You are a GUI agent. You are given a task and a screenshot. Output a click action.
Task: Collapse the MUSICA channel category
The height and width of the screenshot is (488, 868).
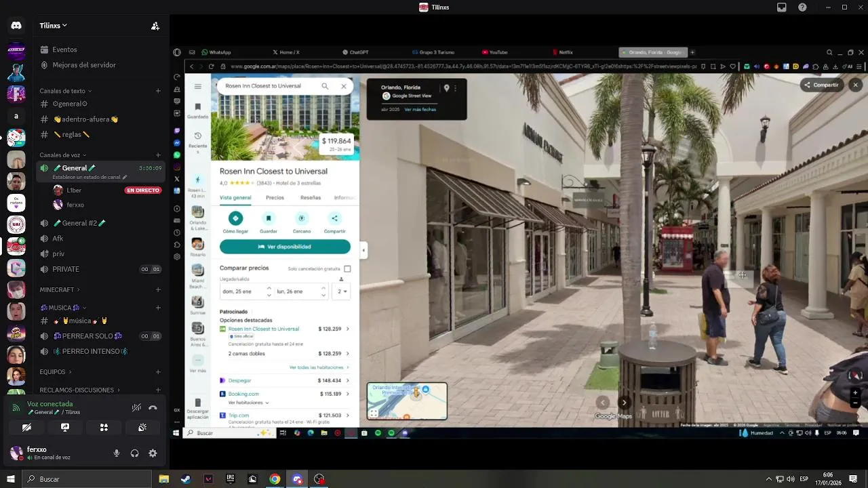point(63,308)
